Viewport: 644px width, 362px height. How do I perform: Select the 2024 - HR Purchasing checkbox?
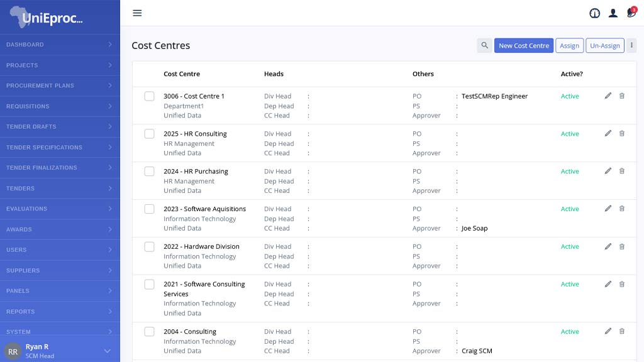149,171
